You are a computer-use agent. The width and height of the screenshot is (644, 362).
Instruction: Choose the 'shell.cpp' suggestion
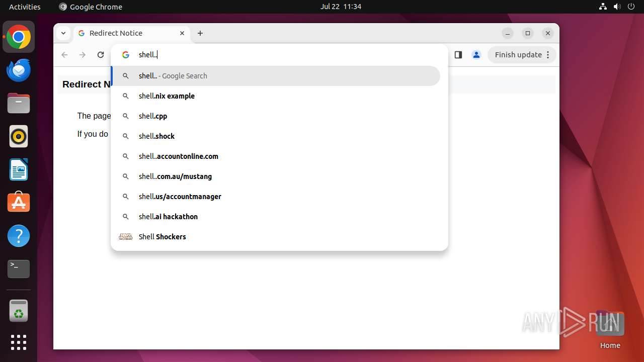click(276, 116)
